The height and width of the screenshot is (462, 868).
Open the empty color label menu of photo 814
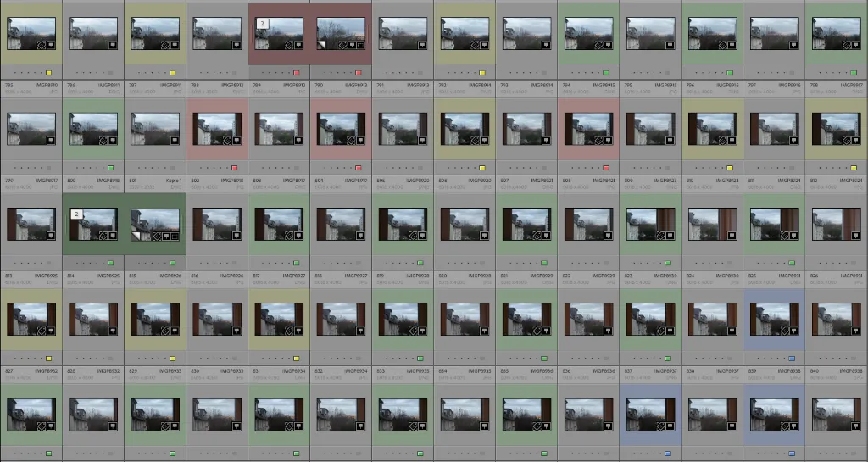click(111, 358)
